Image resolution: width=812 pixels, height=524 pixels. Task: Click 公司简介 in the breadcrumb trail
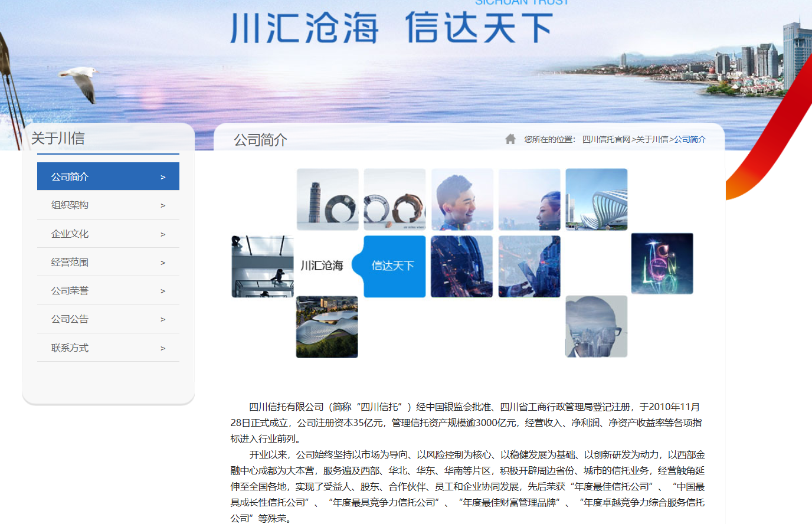(x=690, y=139)
